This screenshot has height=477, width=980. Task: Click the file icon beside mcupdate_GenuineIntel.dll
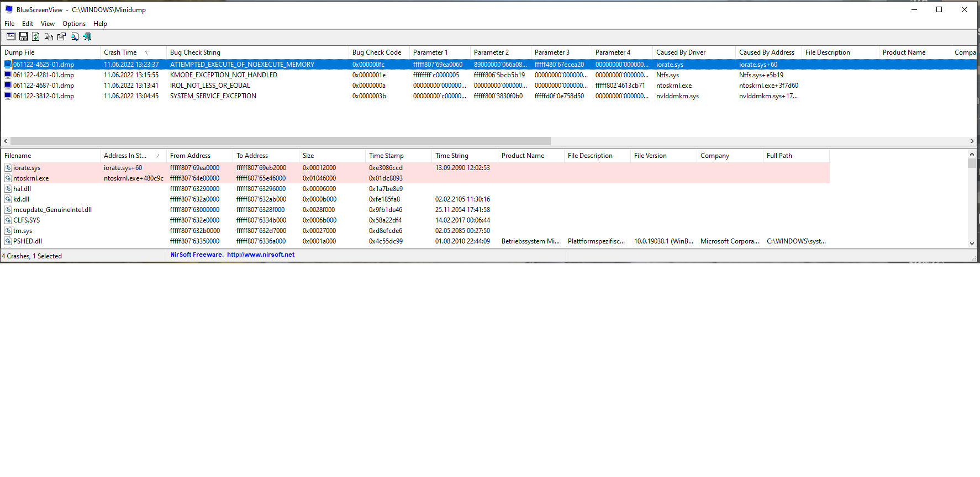pyautogui.click(x=8, y=210)
